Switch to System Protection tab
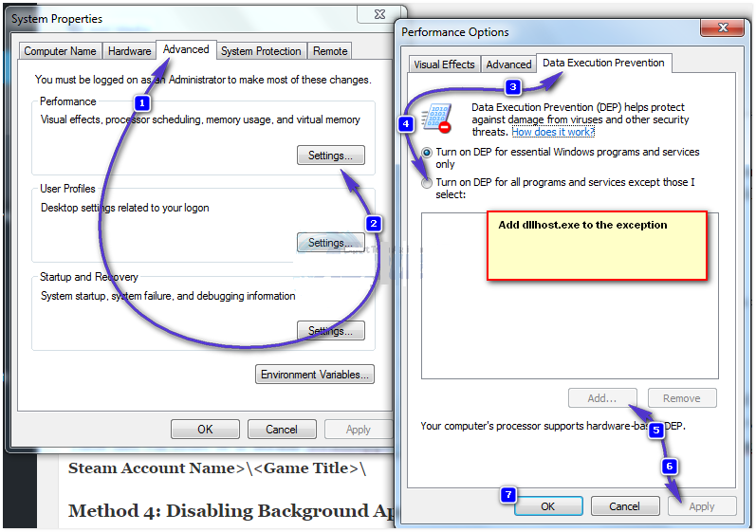 pos(261,51)
